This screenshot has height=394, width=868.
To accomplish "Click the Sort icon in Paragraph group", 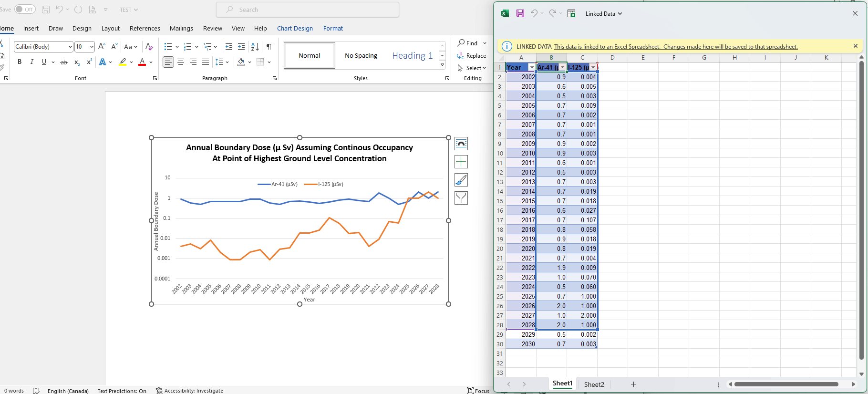I will pos(255,47).
